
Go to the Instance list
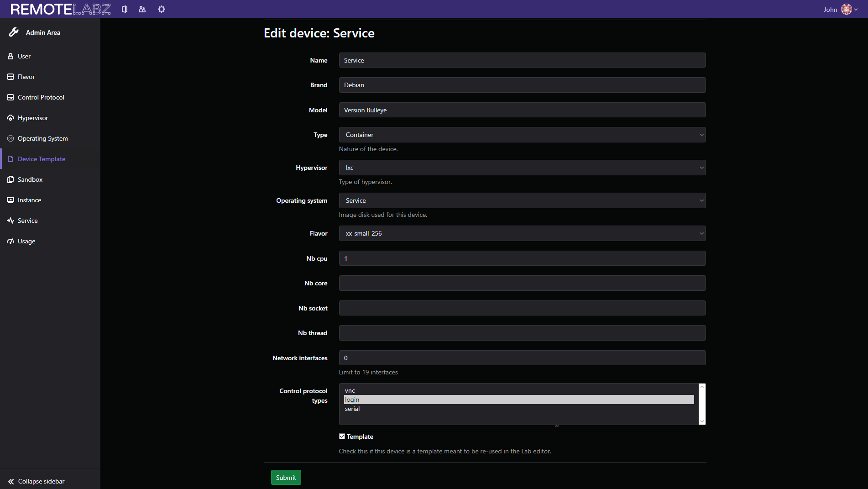click(x=29, y=200)
